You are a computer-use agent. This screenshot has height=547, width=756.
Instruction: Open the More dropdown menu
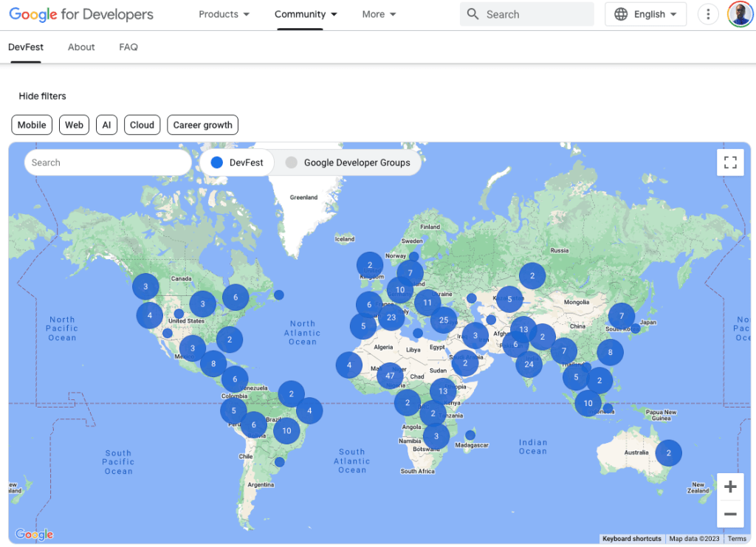pos(379,15)
